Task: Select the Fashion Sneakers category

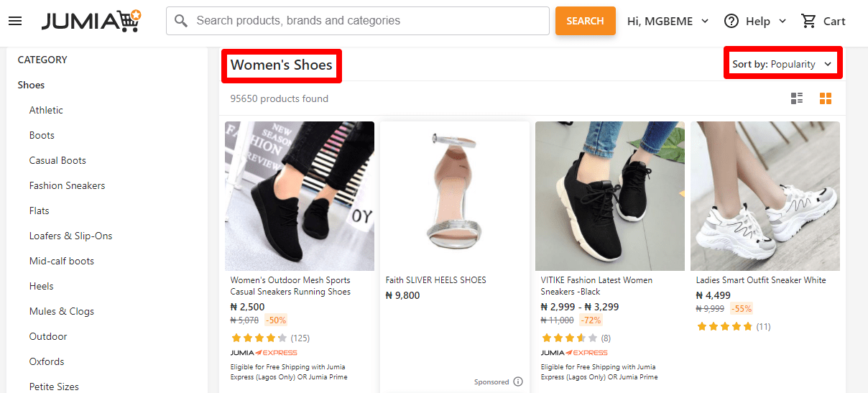Action: coord(67,185)
